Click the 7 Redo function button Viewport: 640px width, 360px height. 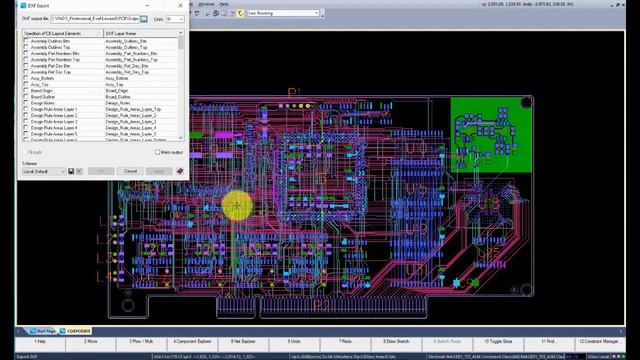(345, 344)
